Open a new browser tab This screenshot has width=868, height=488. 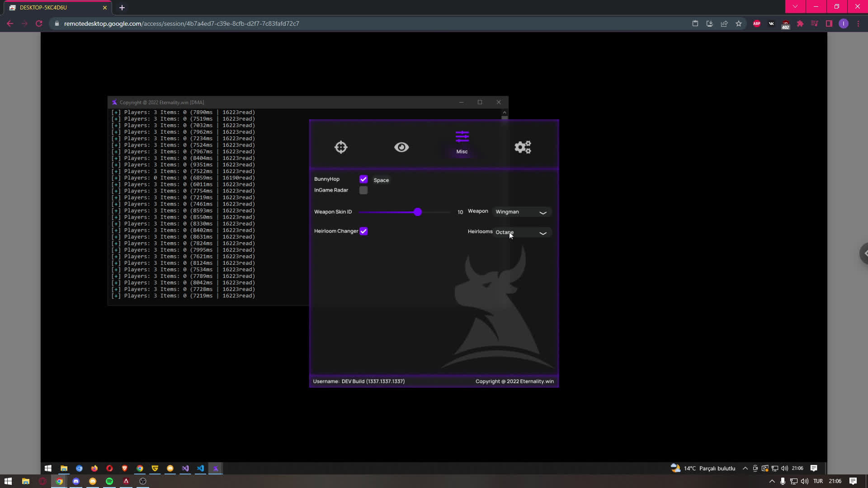122,8
